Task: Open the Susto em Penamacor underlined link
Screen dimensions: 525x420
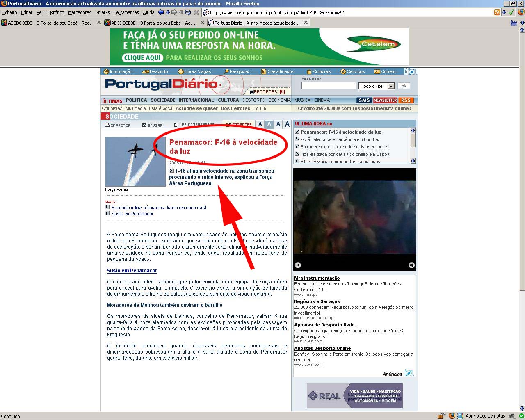Action: pyautogui.click(x=132, y=271)
